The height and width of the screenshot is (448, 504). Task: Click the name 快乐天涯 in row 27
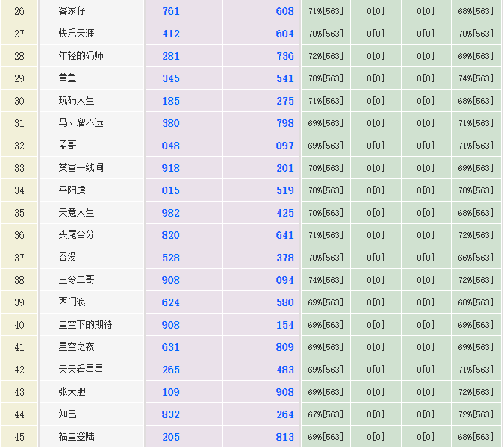(76, 34)
